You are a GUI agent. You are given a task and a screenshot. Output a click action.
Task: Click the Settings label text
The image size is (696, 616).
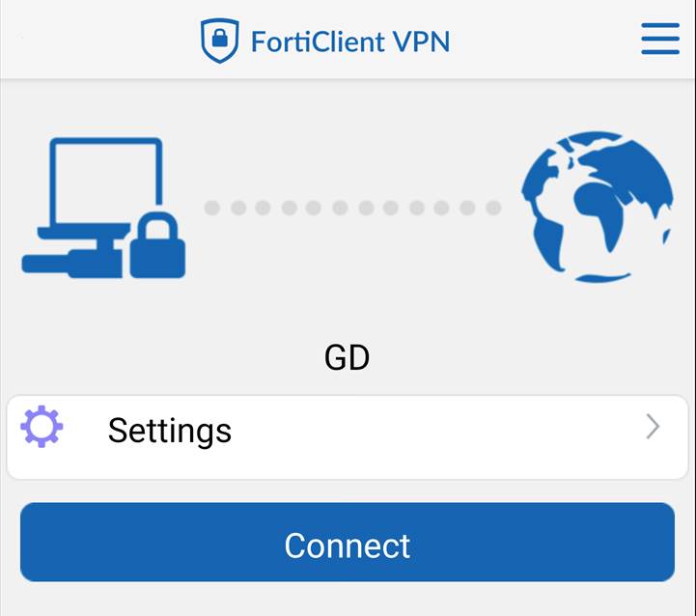[x=170, y=431]
